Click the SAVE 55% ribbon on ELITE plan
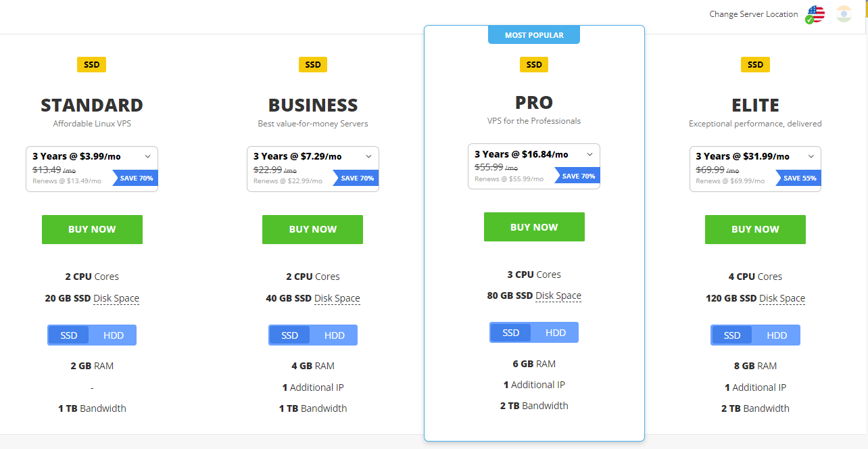868x449 pixels. (x=799, y=179)
